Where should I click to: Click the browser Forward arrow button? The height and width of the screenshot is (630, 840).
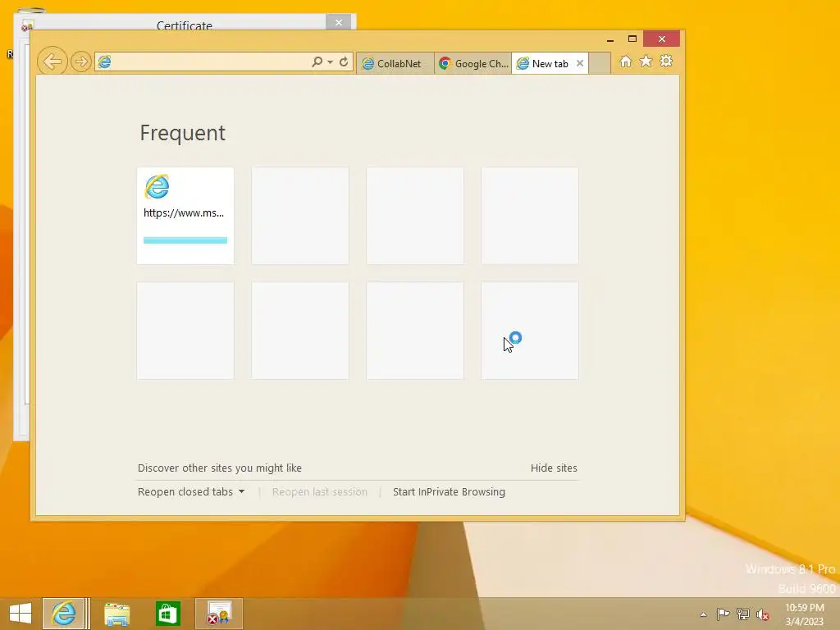point(81,62)
